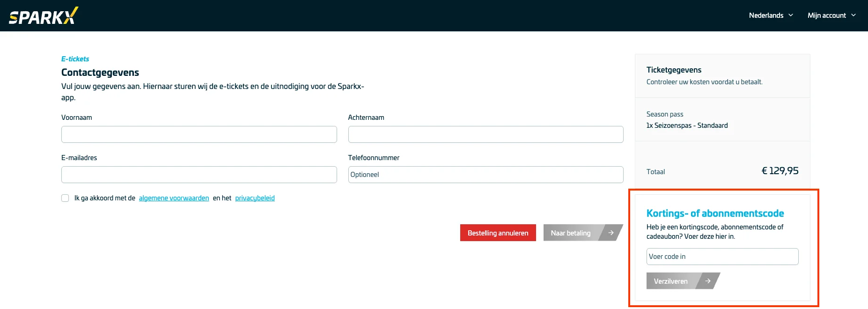868x309 pixels.
Task: Select the E-tickets label
Action: click(75, 59)
